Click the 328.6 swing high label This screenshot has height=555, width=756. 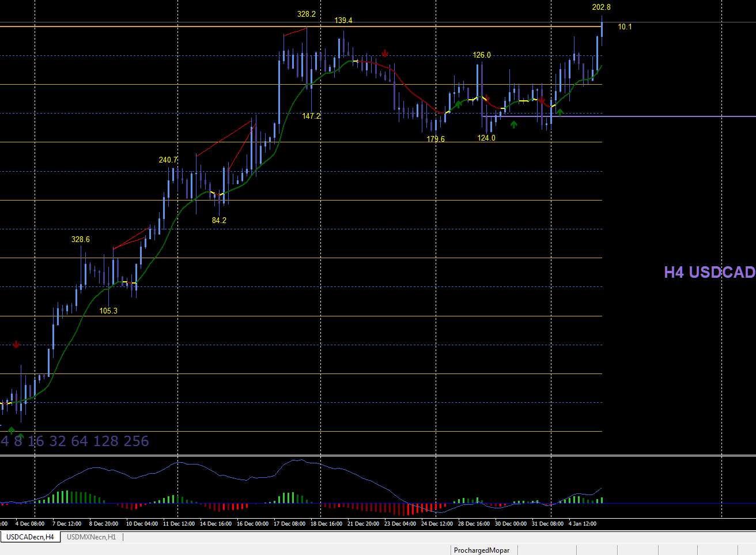click(x=81, y=239)
